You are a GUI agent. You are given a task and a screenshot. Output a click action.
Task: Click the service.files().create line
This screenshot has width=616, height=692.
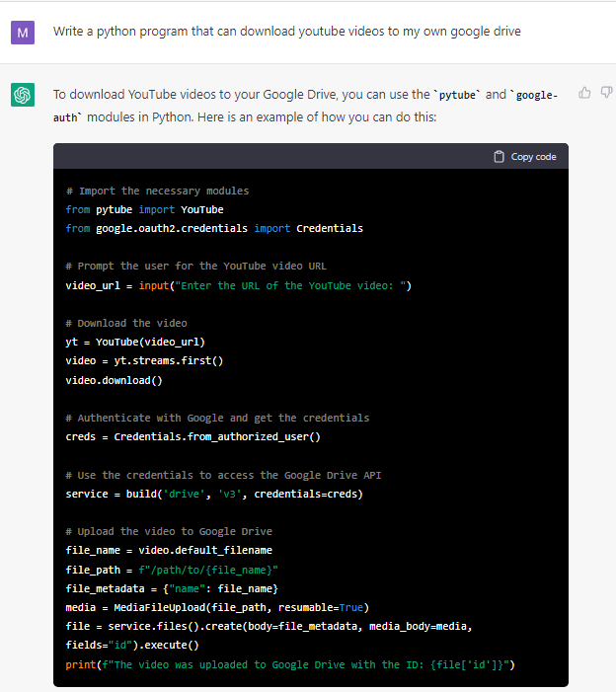pos(269,626)
